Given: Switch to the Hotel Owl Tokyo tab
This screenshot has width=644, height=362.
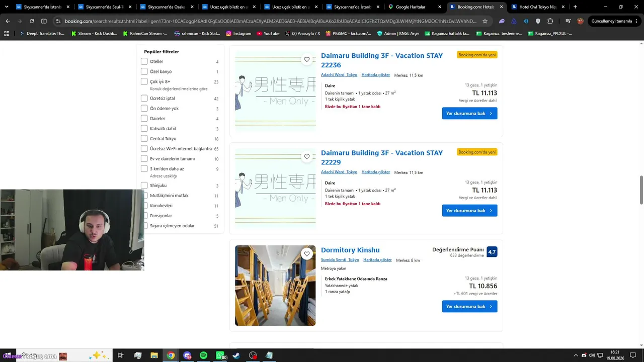Looking at the screenshot, I should coord(537,7).
